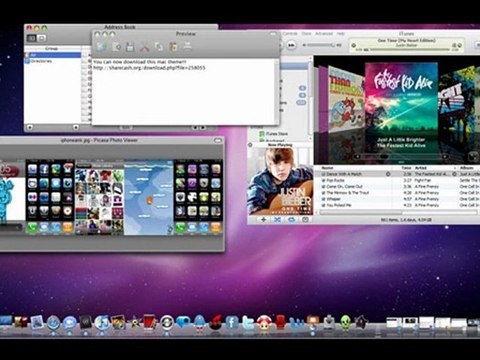Viewport: 480px width, 360px height.
Task: Click the add playlist plus icon in iTunes
Action: [x=263, y=220]
